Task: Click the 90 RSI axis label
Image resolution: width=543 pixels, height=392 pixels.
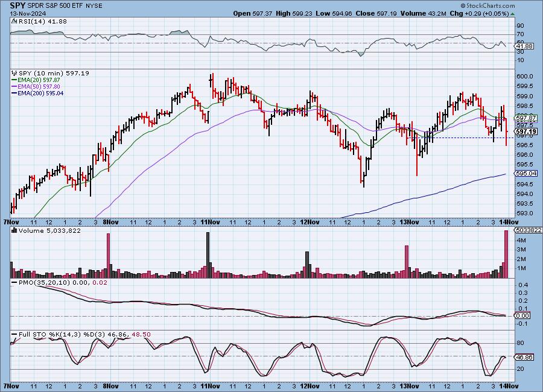Action: (521, 25)
